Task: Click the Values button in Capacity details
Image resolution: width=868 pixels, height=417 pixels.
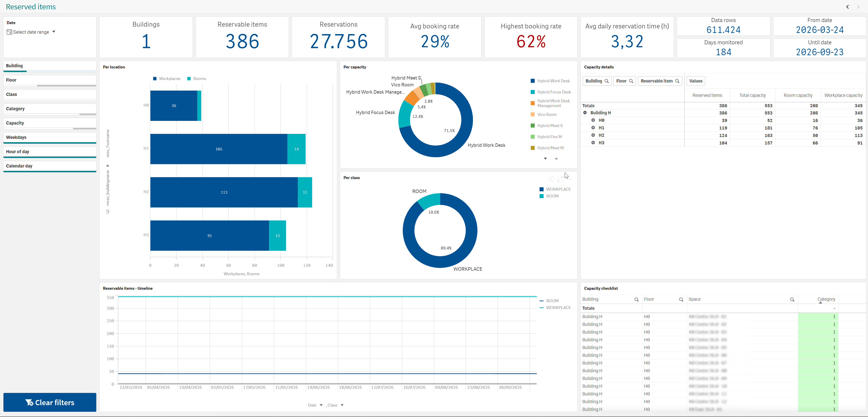Action: pos(696,81)
